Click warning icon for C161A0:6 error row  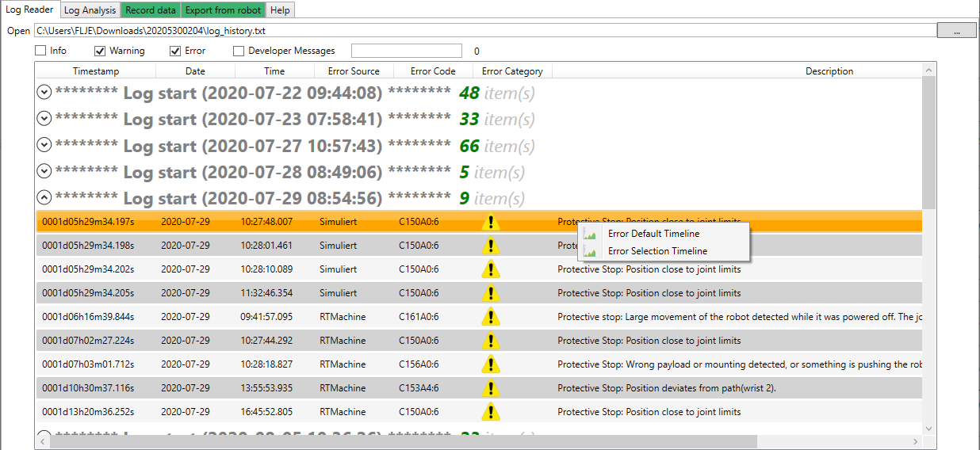click(x=491, y=317)
